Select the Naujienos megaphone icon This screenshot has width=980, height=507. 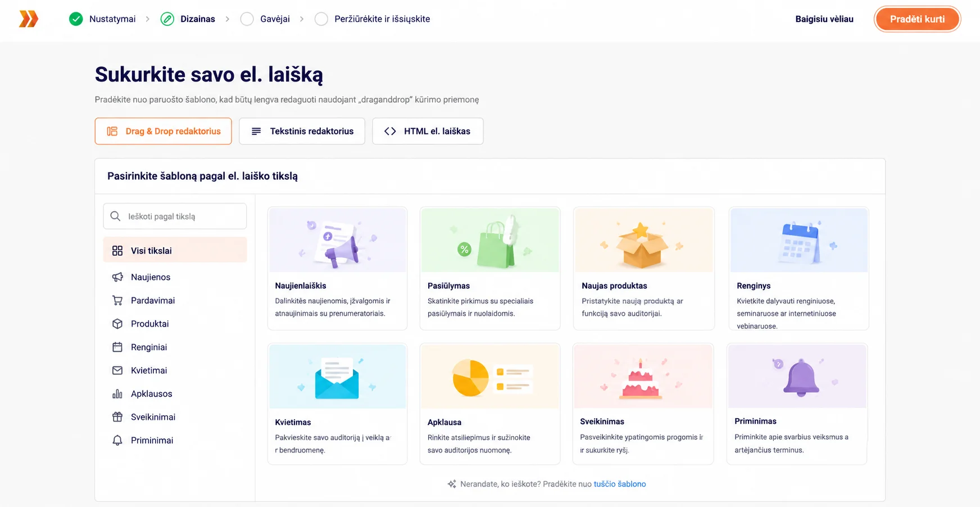click(117, 277)
